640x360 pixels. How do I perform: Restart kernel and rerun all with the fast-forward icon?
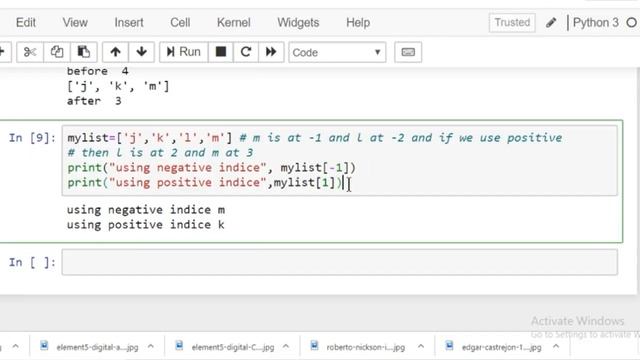[x=271, y=52]
